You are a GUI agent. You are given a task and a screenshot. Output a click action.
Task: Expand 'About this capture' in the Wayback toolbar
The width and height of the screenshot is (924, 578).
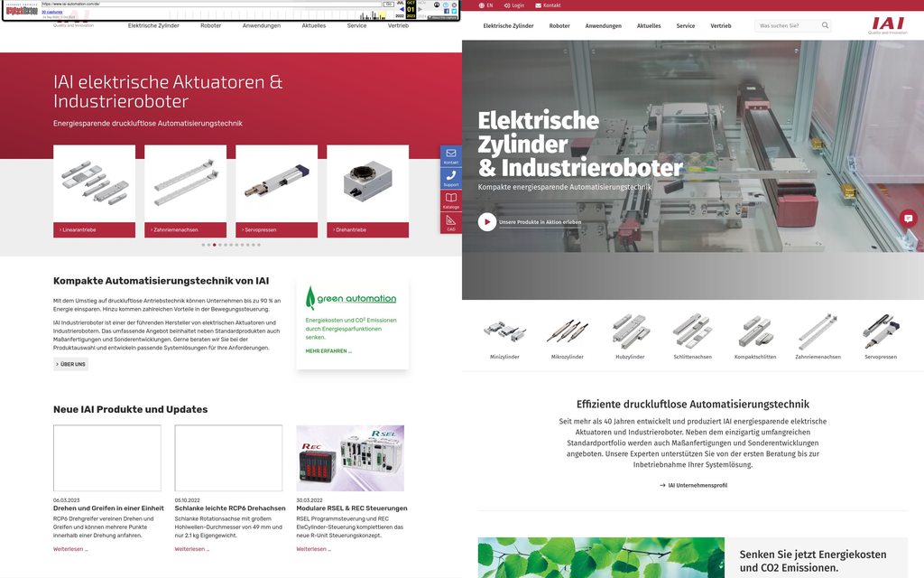point(442,17)
